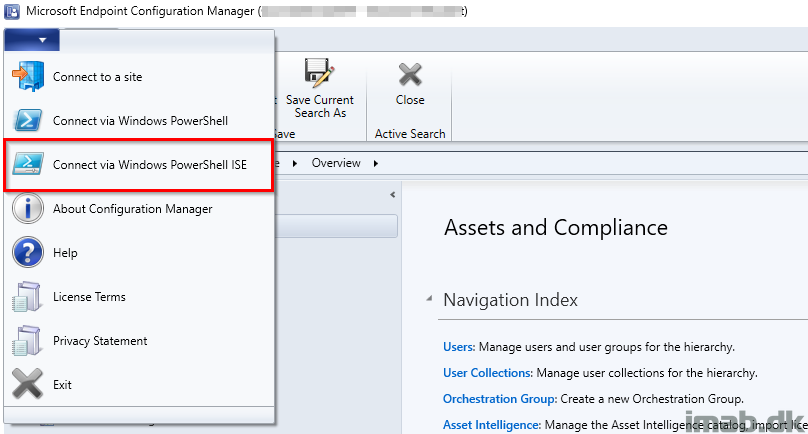Click the Assets and Compliance heading
This screenshot has width=808, height=434.
[556, 227]
